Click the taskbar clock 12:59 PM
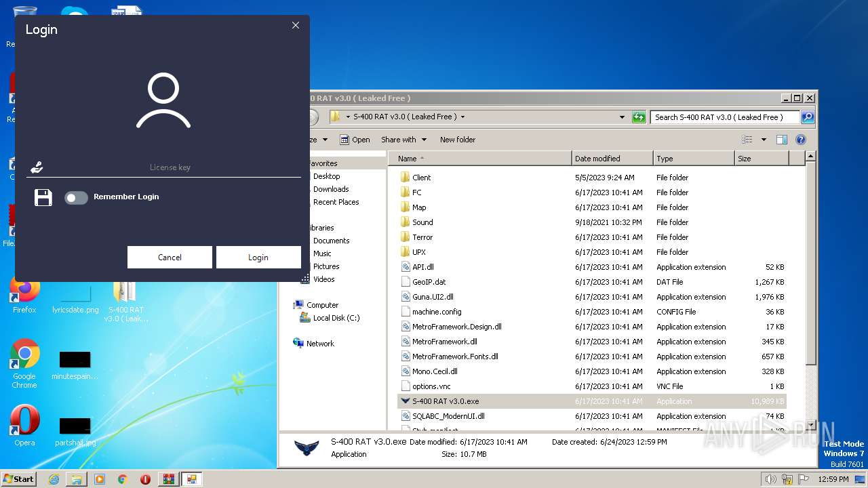 (x=833, y=479)
